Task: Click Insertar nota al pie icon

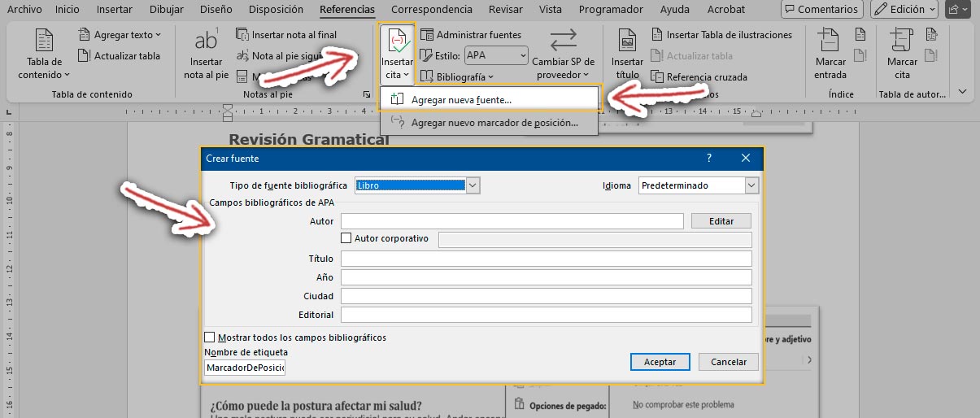Action: tap(205, 41)
